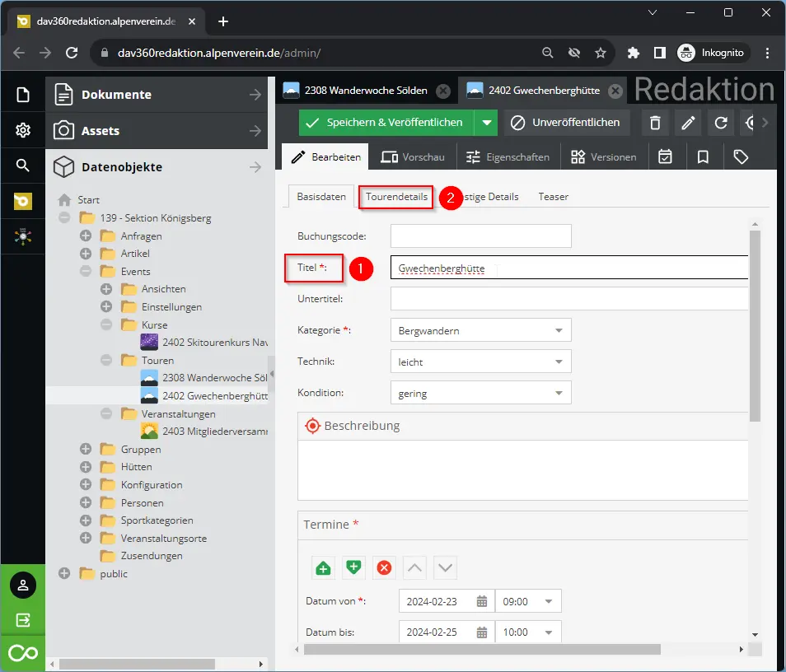Open the Documents sidebar icon
This screenshot has height=672, width=786.
(x=23, y=95)
